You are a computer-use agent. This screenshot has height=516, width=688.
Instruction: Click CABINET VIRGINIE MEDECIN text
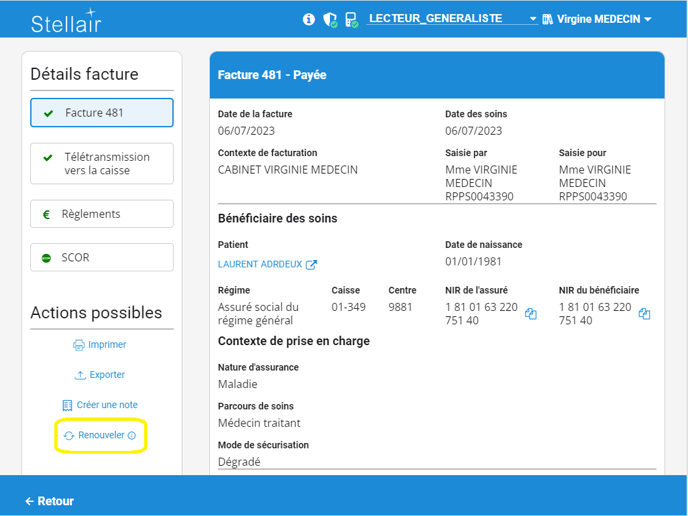click(288, 170)
